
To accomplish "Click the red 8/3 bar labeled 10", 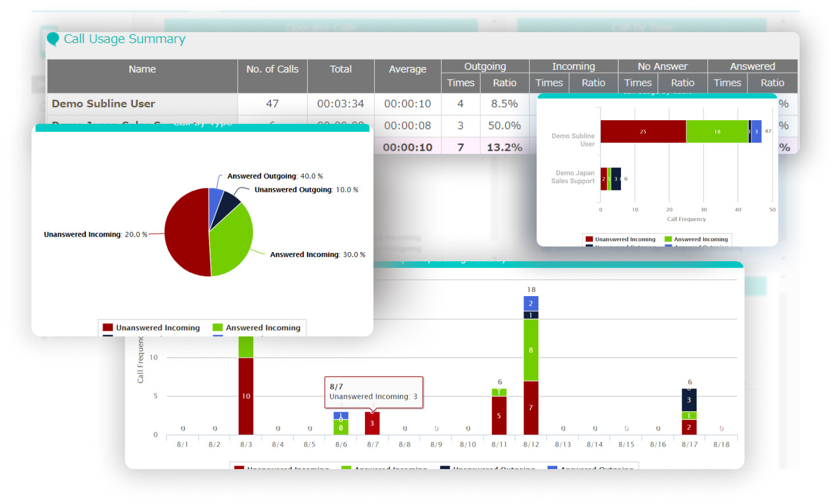I will [x=246, y=396].
